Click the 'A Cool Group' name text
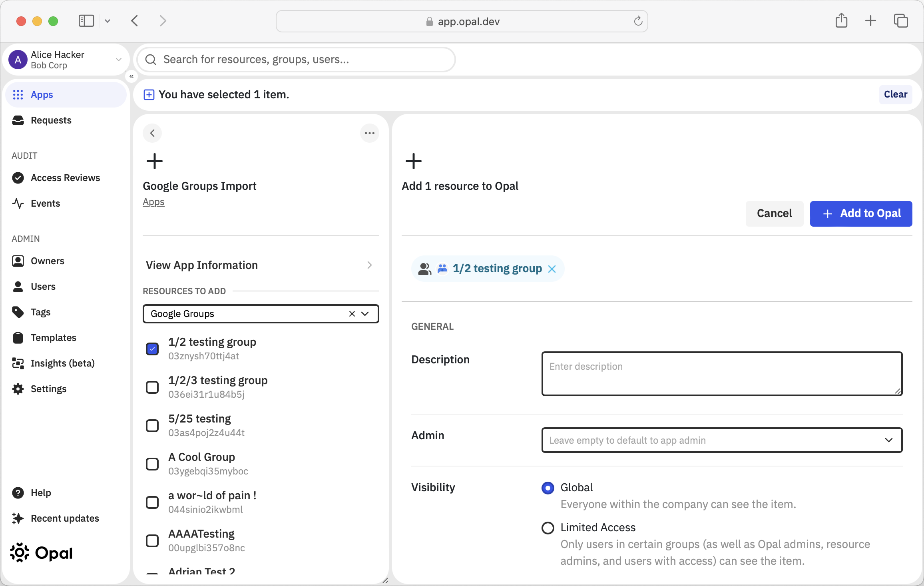 pyautogui.click(x=201, y=457)
